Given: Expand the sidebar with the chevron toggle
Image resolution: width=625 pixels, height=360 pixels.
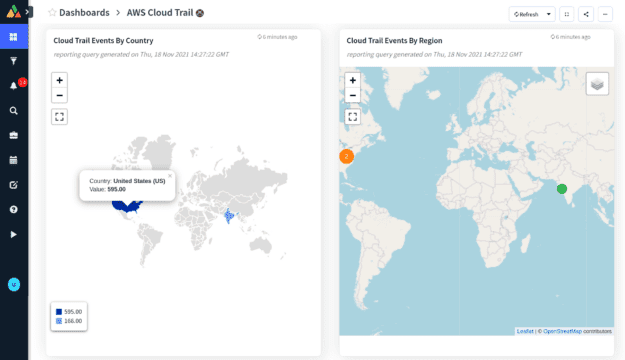Looking at the screenshot, I should [x=28, y=12].
